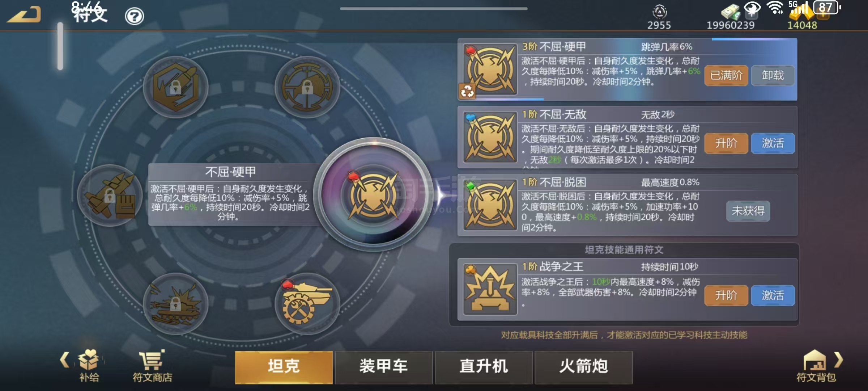Image resolution: width=868 pixels, height=391 pixels.
Task: Expand bottom bar with left chevron
Action: click(65, 360)
